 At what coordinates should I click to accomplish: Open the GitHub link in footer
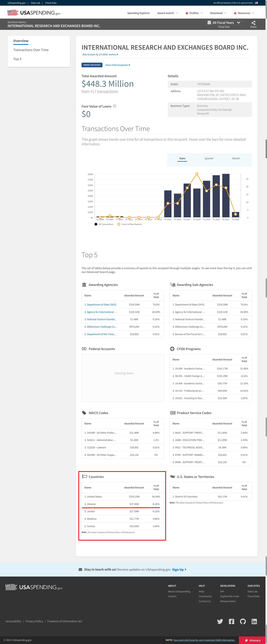(x=243, y=621)
